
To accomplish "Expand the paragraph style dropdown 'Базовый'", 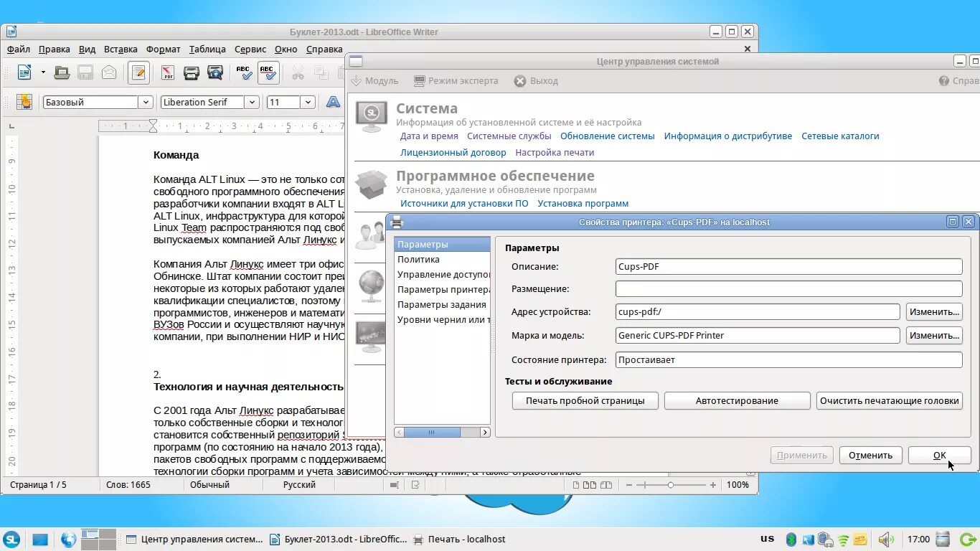I will (146, 102).
